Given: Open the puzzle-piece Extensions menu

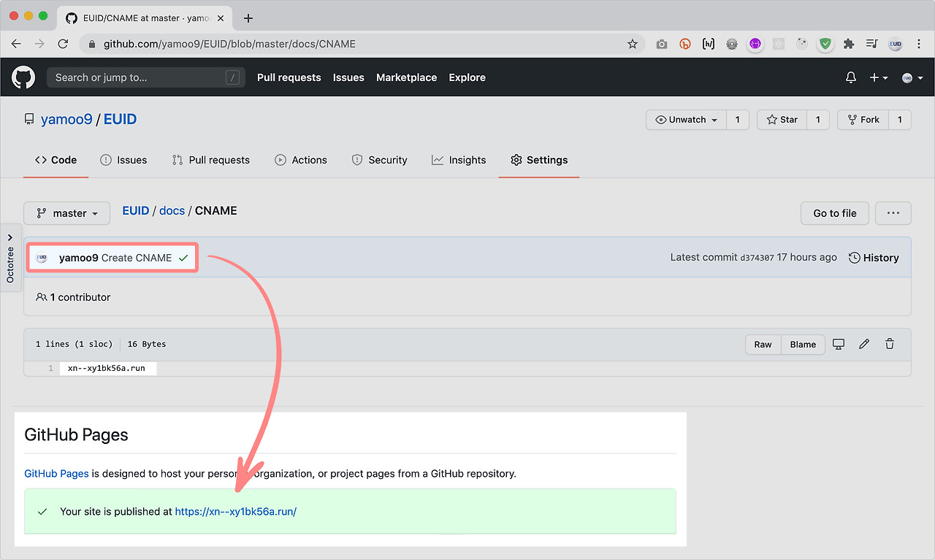Looking at the screenshot, I should point(849,44).
